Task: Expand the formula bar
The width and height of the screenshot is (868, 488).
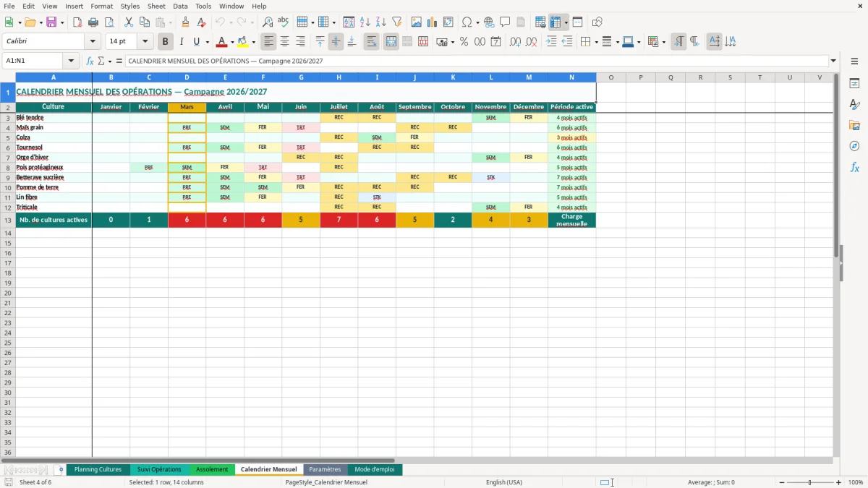Action: [833, 61]
